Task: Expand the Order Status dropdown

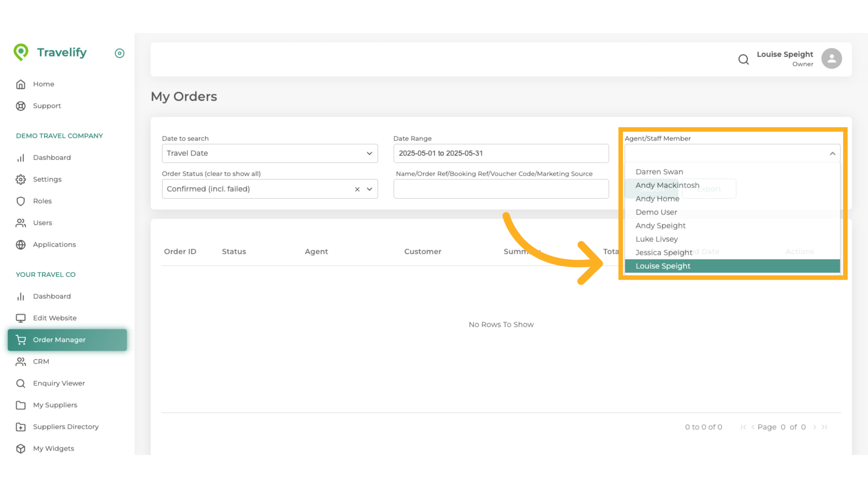Action: pos(369,189)
